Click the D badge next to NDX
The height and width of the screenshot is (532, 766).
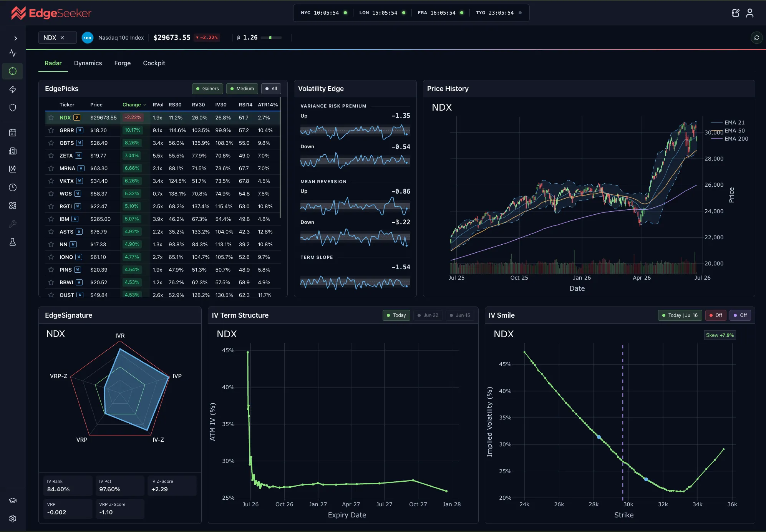click(77, 118)
